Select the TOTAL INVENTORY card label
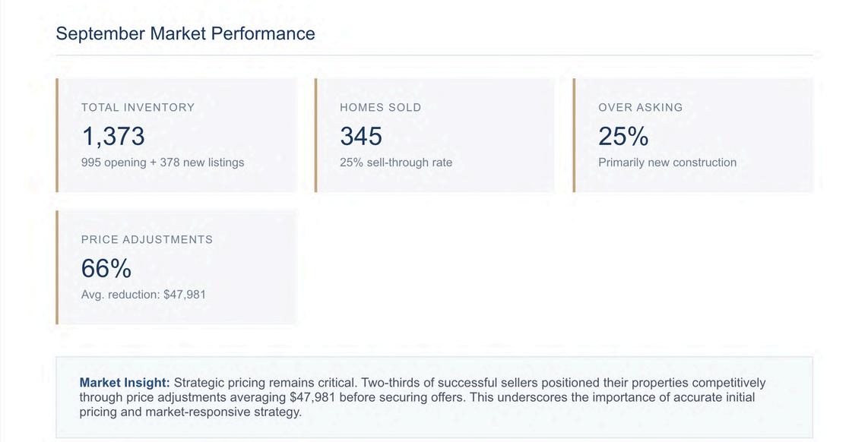Viewport: 868px width, 442px height. click(x=138, y=108)
